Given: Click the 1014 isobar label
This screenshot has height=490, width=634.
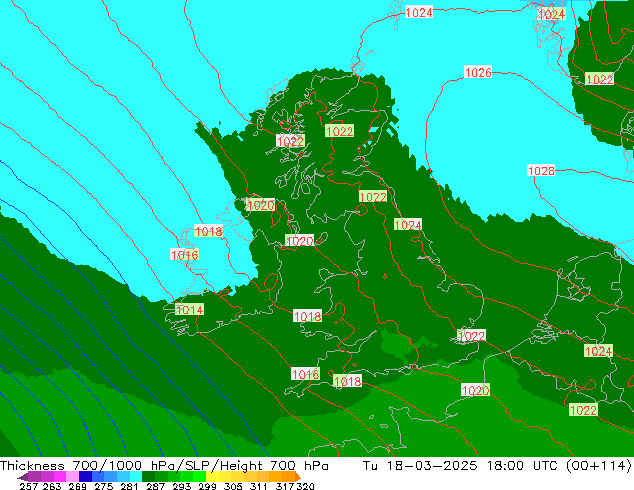Looking at the screenshot, I should [x=189, y=310].
